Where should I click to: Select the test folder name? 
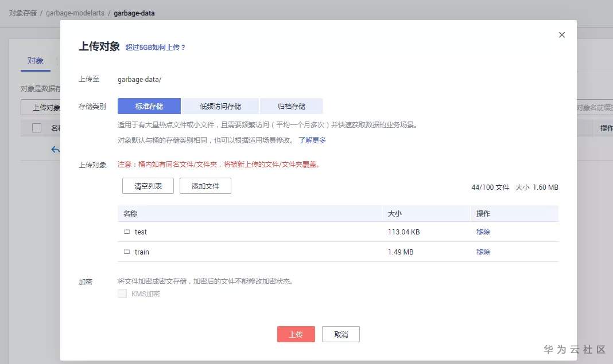click(141, 232)
